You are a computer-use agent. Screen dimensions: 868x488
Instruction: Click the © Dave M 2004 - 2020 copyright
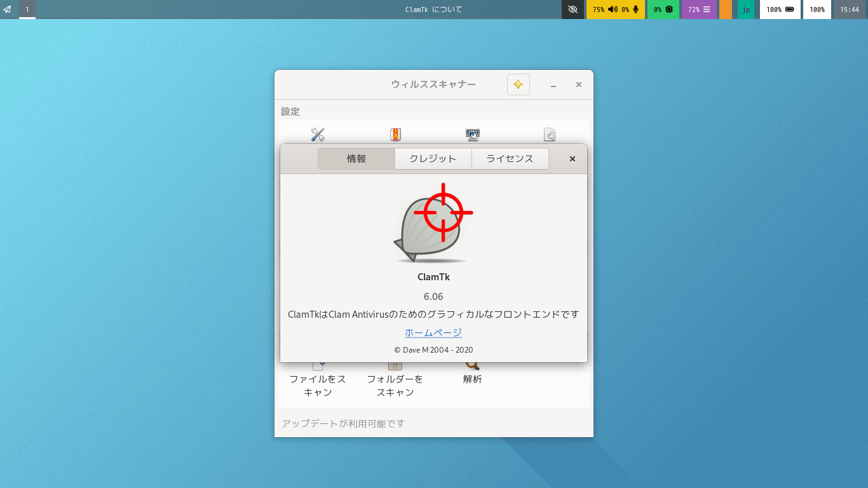[433, 349]
